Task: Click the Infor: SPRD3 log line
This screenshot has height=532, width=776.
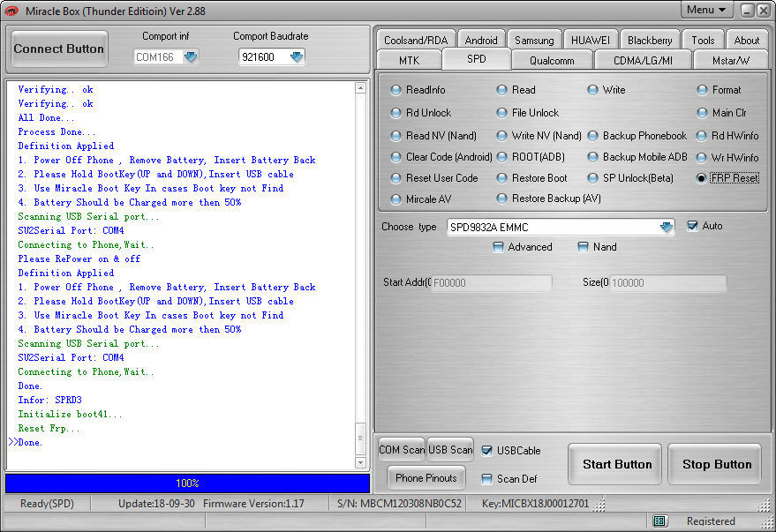Action: pyautogui.click(x=50, y=400)
